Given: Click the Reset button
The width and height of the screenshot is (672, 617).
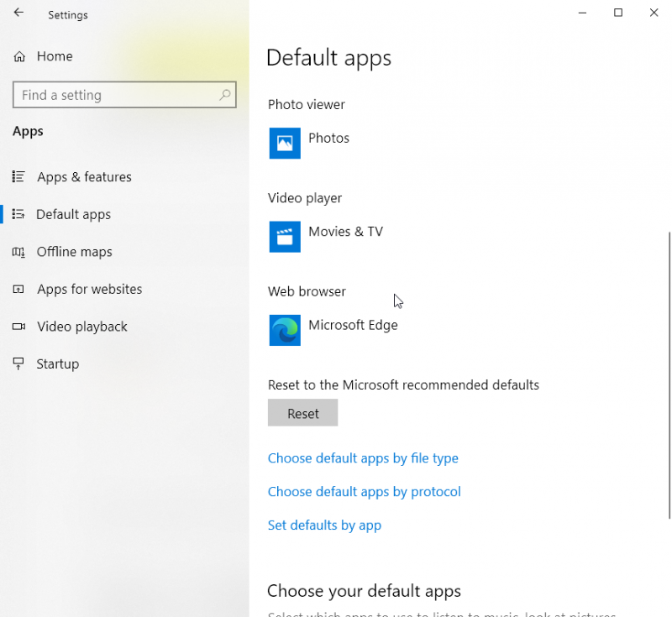Looking at the screenshot, I should [x=302, y=413].
